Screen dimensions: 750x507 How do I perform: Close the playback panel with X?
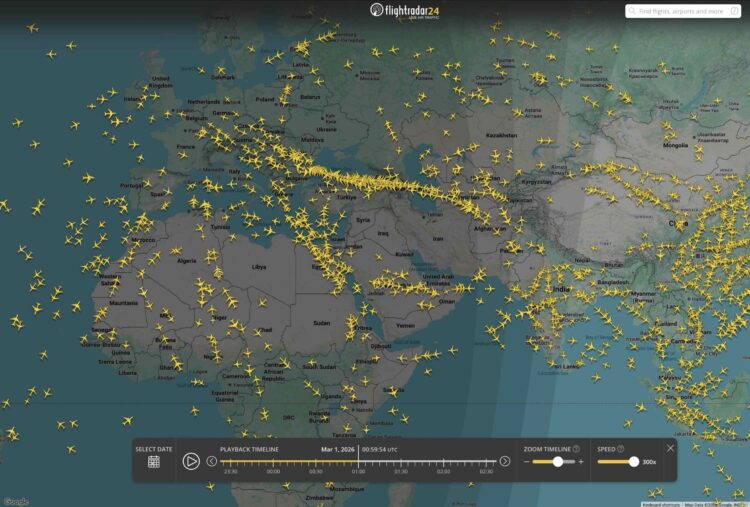click(670, 448)
